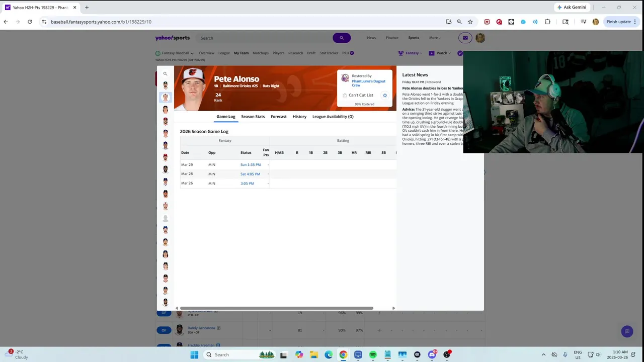
Task: Go to the Draft nav item
Action: coord(311,53)
